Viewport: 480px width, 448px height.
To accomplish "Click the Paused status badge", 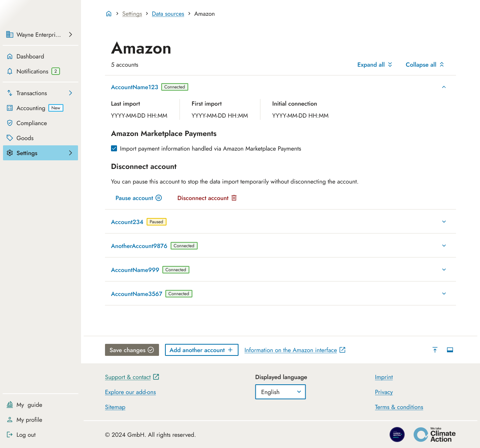I will click(156, 222).
